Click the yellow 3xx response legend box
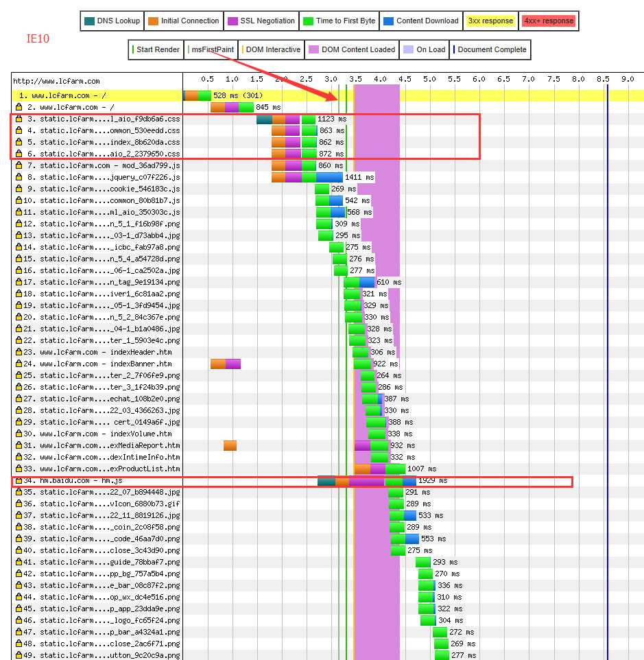Viewport: 644px width, 660px height. tap(490, 21)
